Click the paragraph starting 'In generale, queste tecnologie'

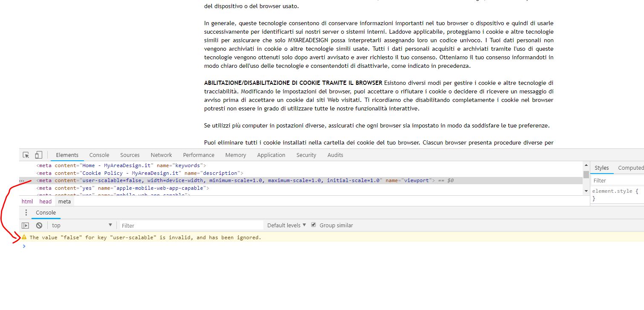click(x=379, y=44)
